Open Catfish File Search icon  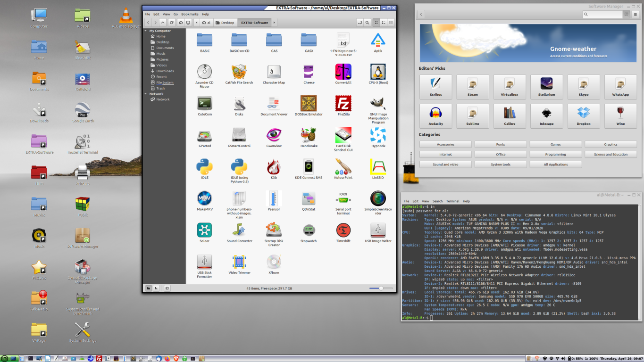pos(239,72)
